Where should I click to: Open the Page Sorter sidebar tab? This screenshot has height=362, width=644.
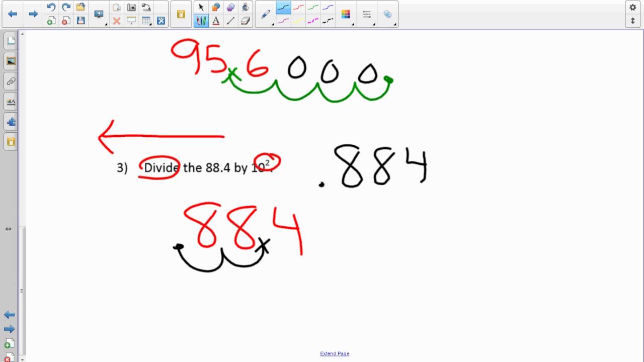11,41
